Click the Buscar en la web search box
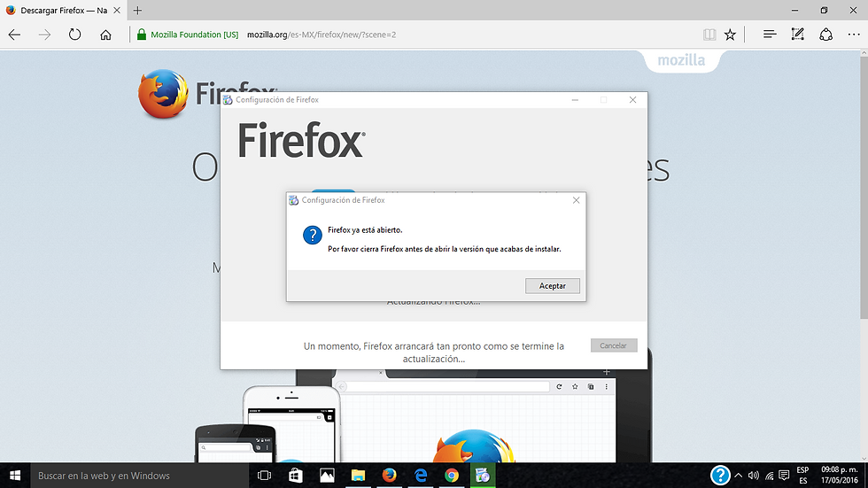Image resolution: width=868 pixels, height=488 pixels. (140, 476)
